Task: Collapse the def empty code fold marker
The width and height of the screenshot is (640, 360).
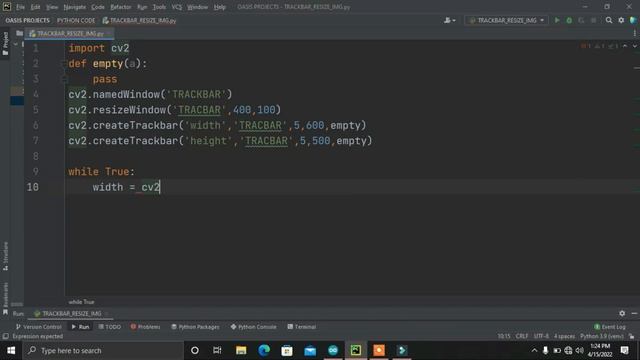Action: tap(64, 63)
